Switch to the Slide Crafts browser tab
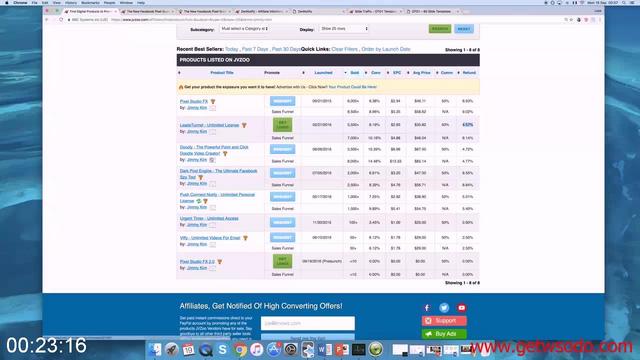The width and height of the screenshot is (640, 360). click(376, 11)
